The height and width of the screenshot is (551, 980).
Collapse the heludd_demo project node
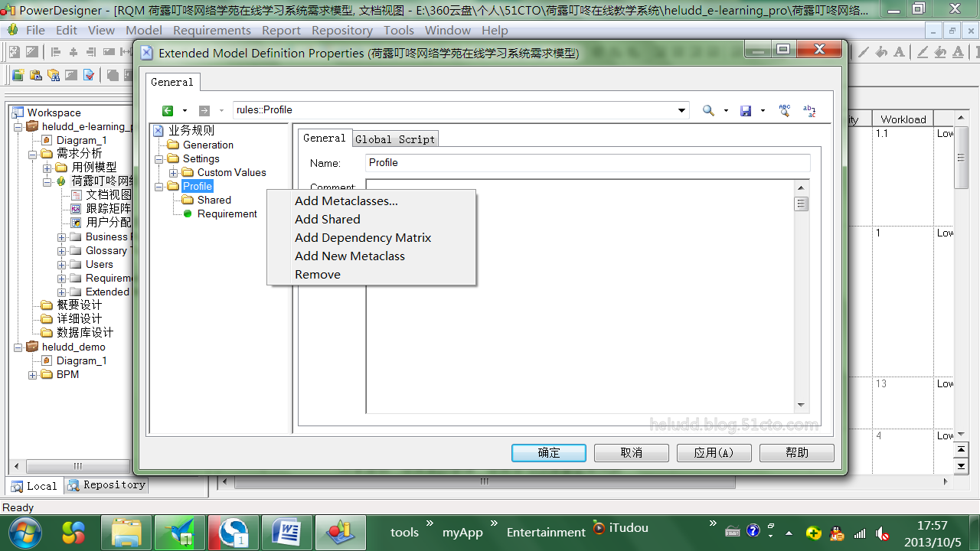pos(18,347)
